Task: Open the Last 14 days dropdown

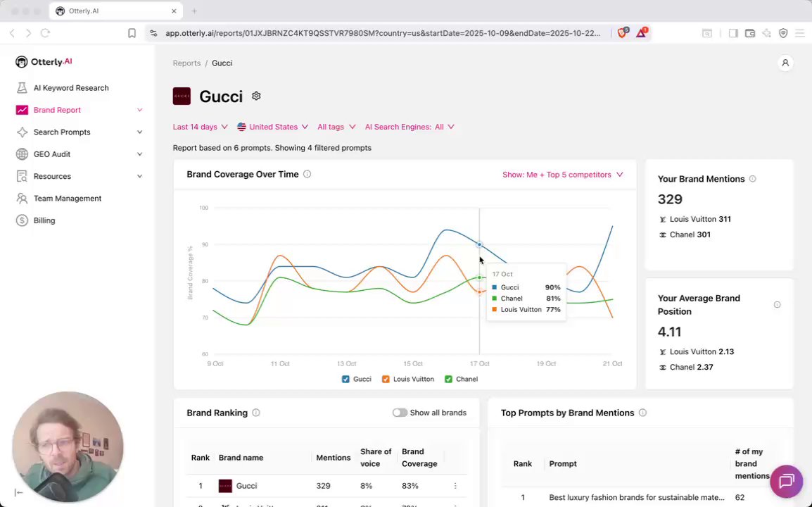Action: tap(200, 127)
